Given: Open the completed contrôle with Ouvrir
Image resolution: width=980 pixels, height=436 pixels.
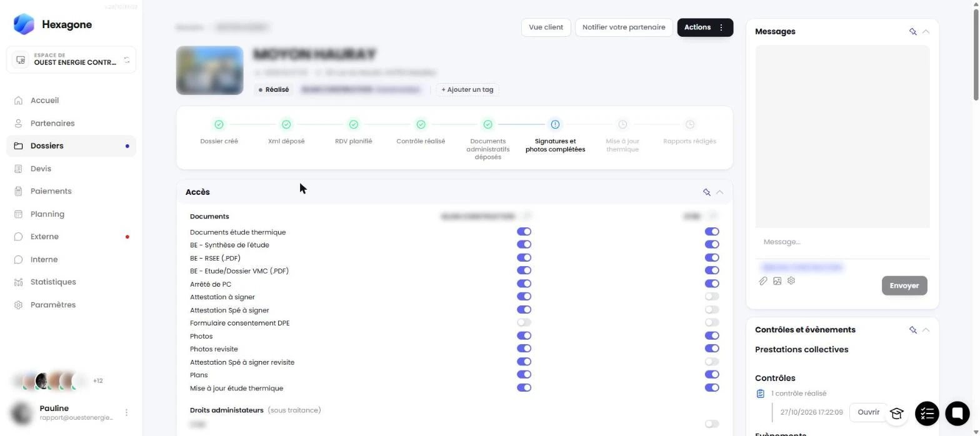Looking at the screenshot, I should (x=868, y=412).
